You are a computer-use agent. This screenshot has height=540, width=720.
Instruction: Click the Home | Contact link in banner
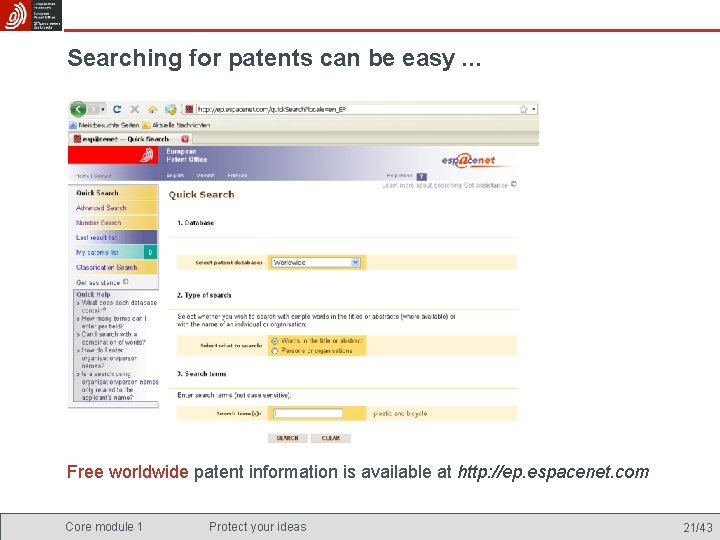tap(94, 176)
